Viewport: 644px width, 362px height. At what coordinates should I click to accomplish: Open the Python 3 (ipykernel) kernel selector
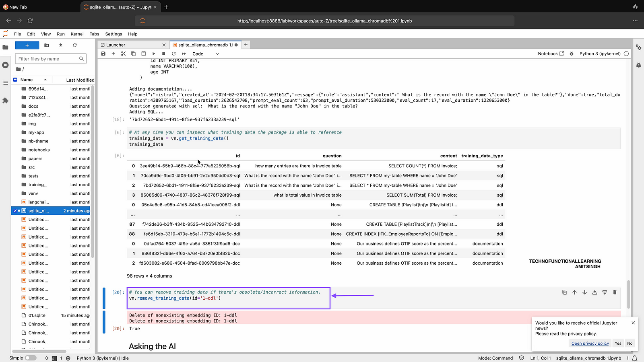point(600,53)
